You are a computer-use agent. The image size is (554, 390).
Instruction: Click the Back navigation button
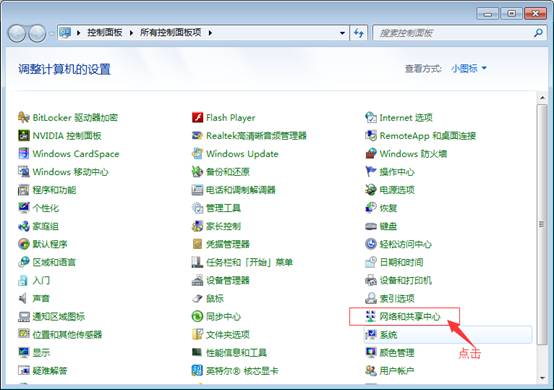click(17, 33)
